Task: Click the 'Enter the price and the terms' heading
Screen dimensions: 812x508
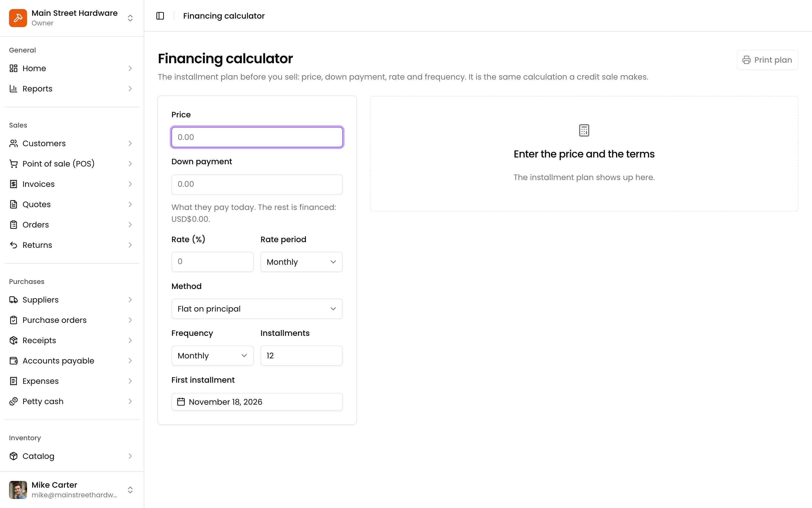Action: click(584, 154)
